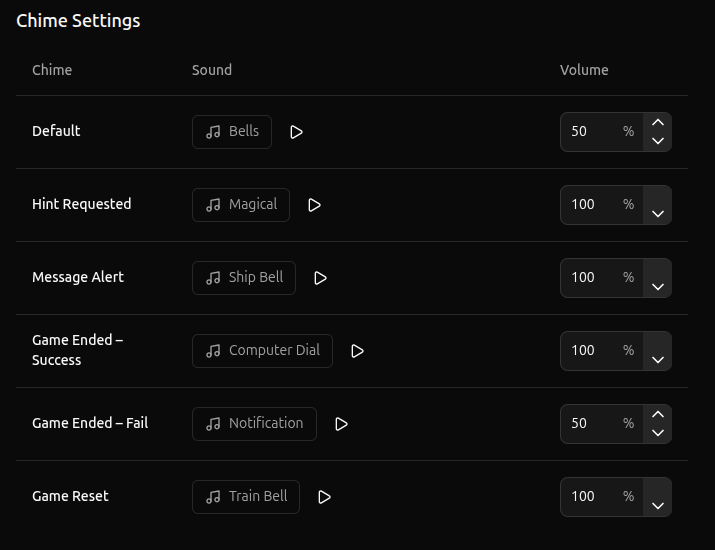The height and width of the screenshot is (550, 715).
Task: Click the Game Reset volume field
Action: (x=601, y=497)
